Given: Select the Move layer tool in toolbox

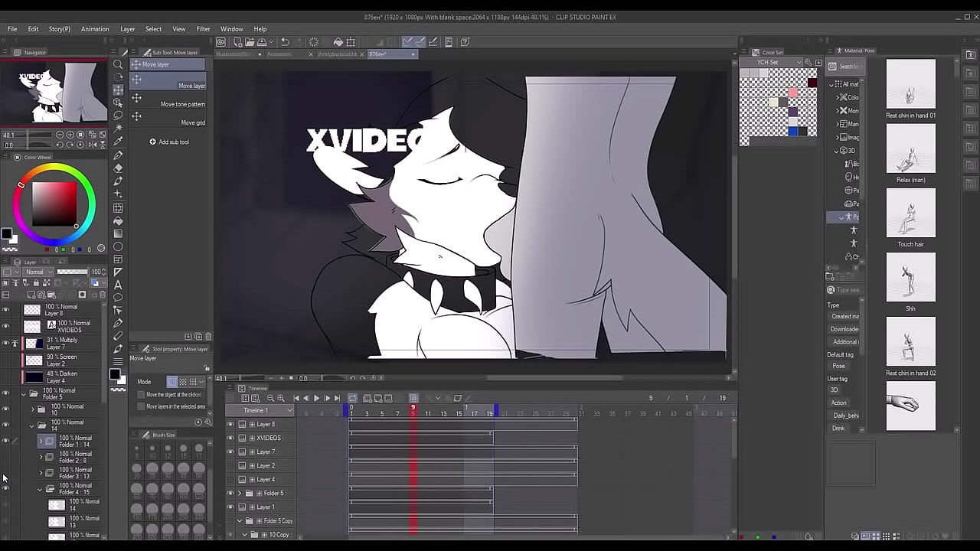Looking at the screenshot, I should [x=118, y=90].
